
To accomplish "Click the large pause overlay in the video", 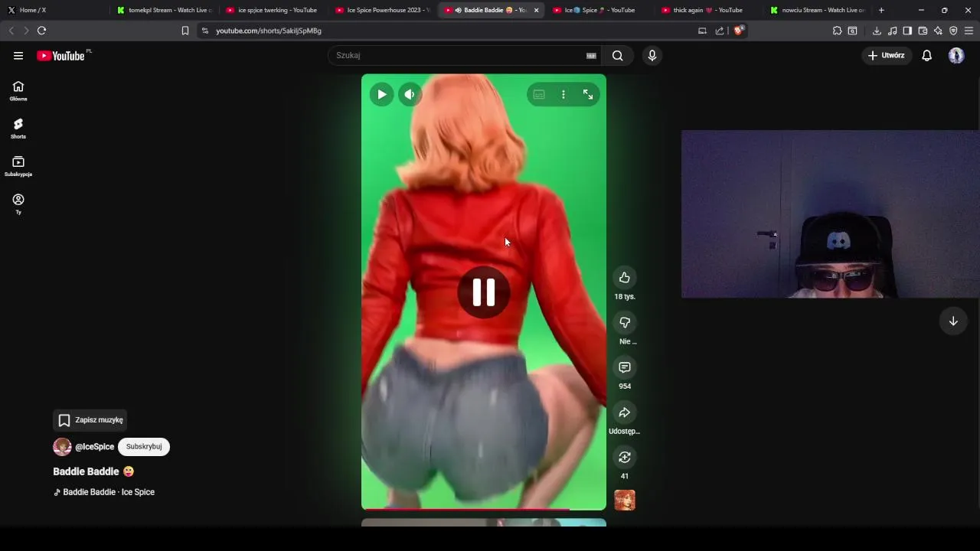I will point(484,292).
